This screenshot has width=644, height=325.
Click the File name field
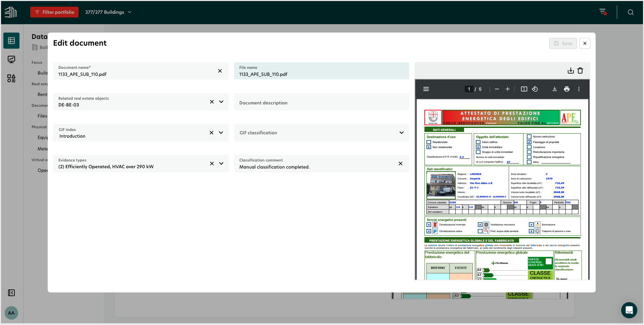point(321,71)
